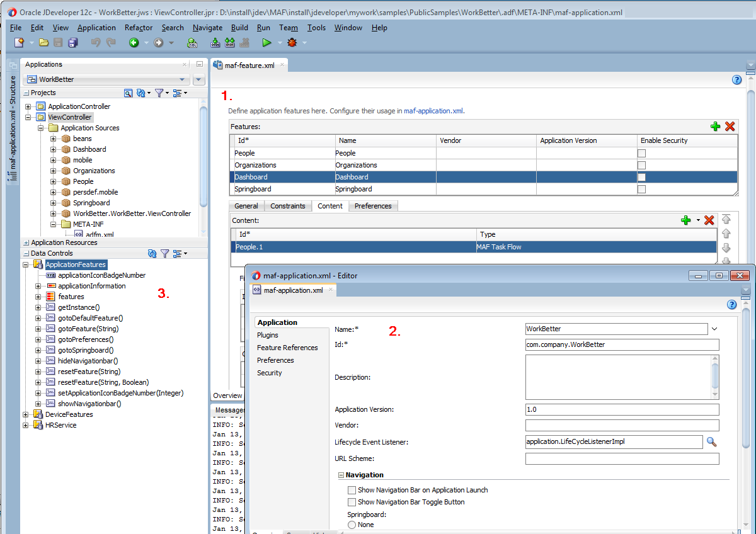The height and width of the screenshot is (534, 756).
Task: Browse Lifecycle Event Listener with magnifier icon
Action: coord(711,442)
